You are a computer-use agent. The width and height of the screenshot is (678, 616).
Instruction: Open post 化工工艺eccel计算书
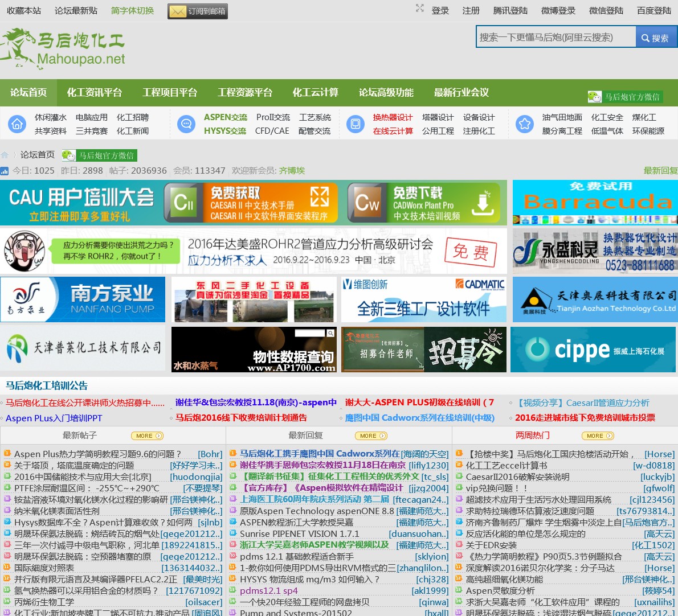[506, 466]
